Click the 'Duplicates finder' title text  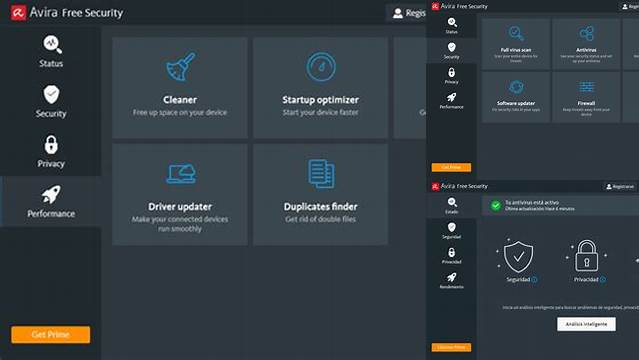pos(321,207)
